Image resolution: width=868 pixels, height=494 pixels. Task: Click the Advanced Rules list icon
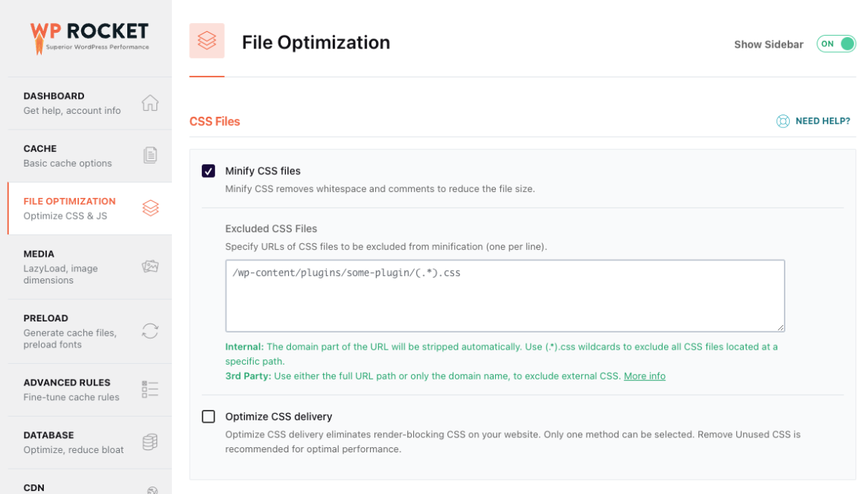pyautogui.click(x=150, y=389)
